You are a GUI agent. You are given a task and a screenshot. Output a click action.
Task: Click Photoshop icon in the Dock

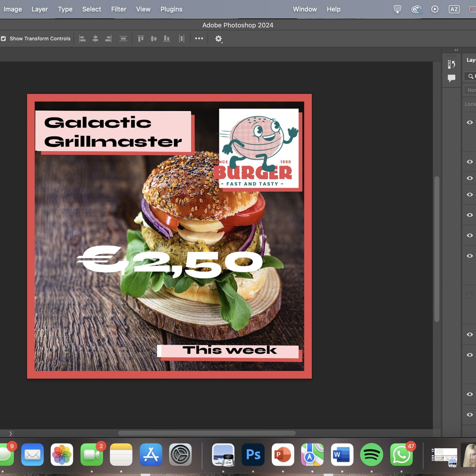click(253, 455)
